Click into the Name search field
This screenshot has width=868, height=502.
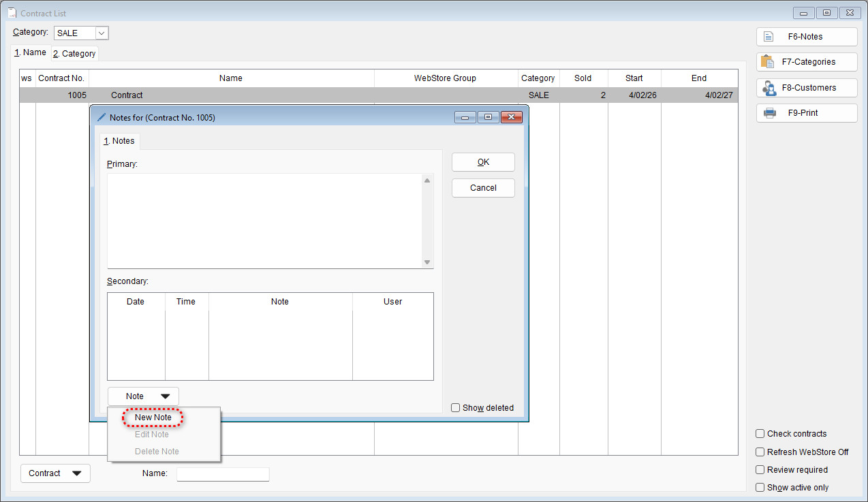point(223,474)
